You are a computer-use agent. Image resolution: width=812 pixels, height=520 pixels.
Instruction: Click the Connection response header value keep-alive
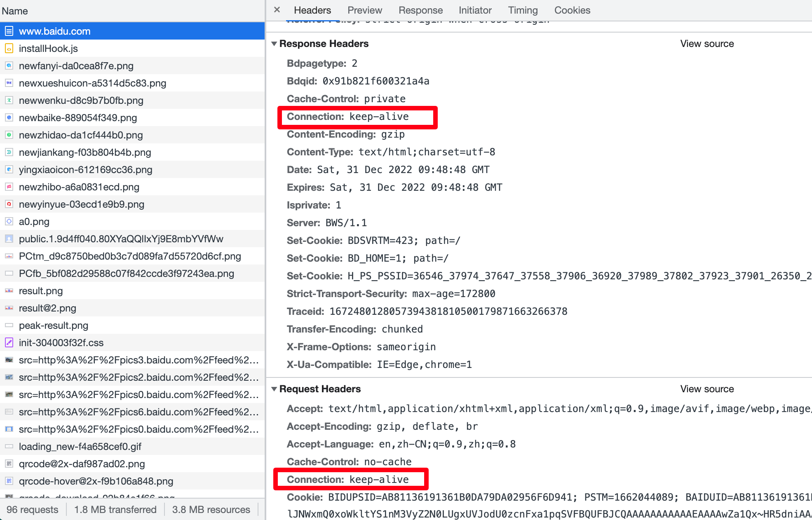pos(379,117)
